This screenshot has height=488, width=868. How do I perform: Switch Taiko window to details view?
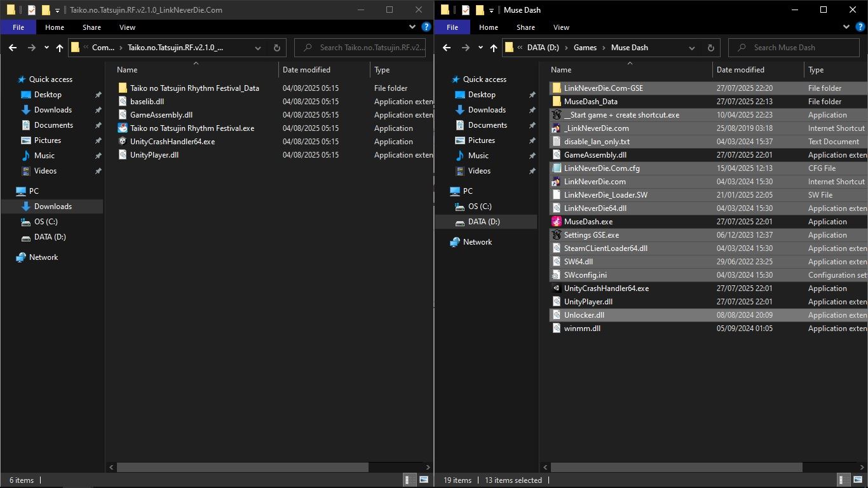point(411,480)
